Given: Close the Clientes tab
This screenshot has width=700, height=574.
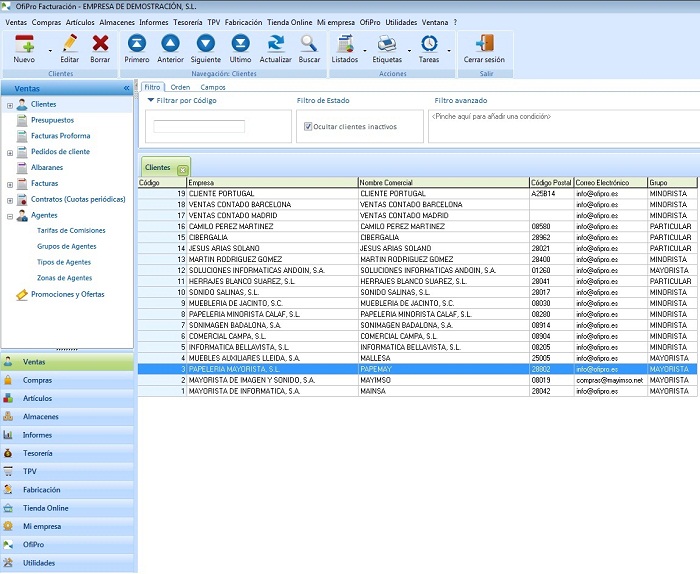Looking at the screenshot, I should (182, 169).
